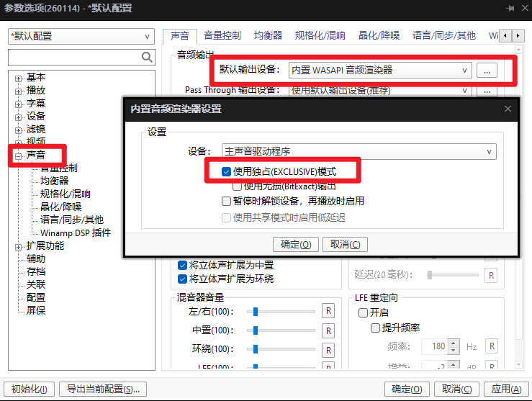Select 关联 in the tree
This screenshot has height=401, width=532.
tap(36, 284)
